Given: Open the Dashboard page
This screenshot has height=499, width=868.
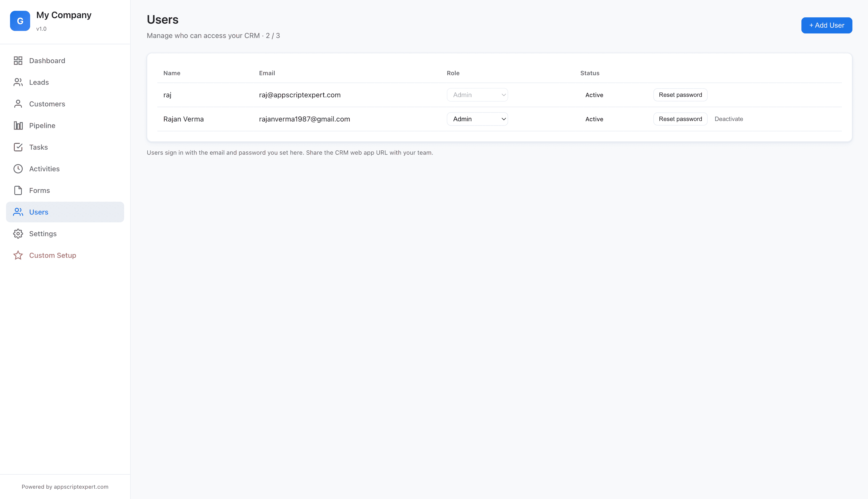Looking at the screenshot, I should pyautogui.click(x=65, y=61).
